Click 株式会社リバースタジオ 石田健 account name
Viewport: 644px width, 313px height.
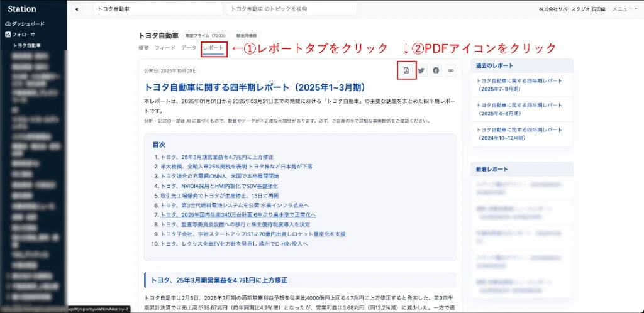pos(573,9)
